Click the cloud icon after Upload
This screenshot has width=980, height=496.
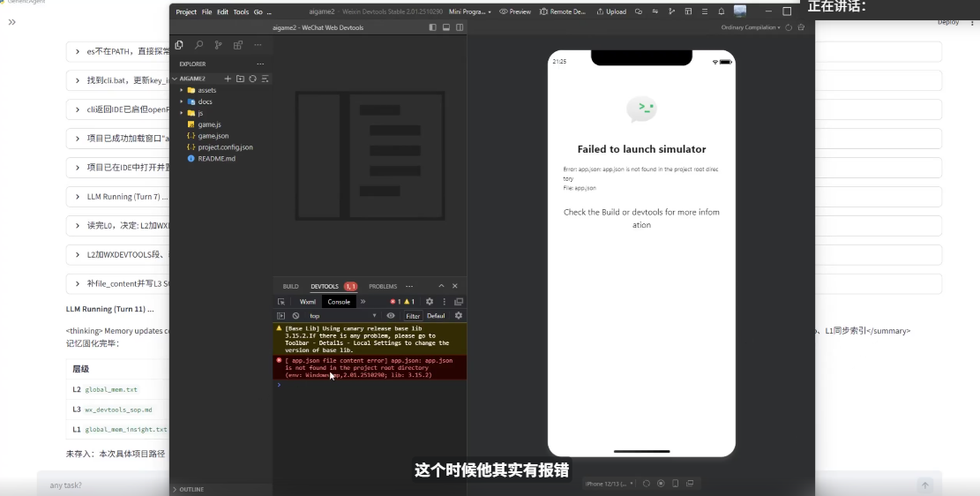pos(638,11)
